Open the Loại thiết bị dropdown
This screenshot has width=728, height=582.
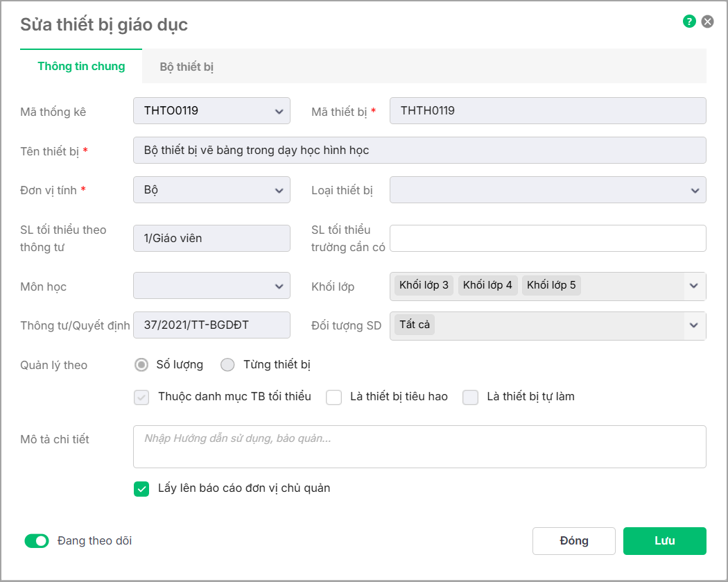(695, 190)
